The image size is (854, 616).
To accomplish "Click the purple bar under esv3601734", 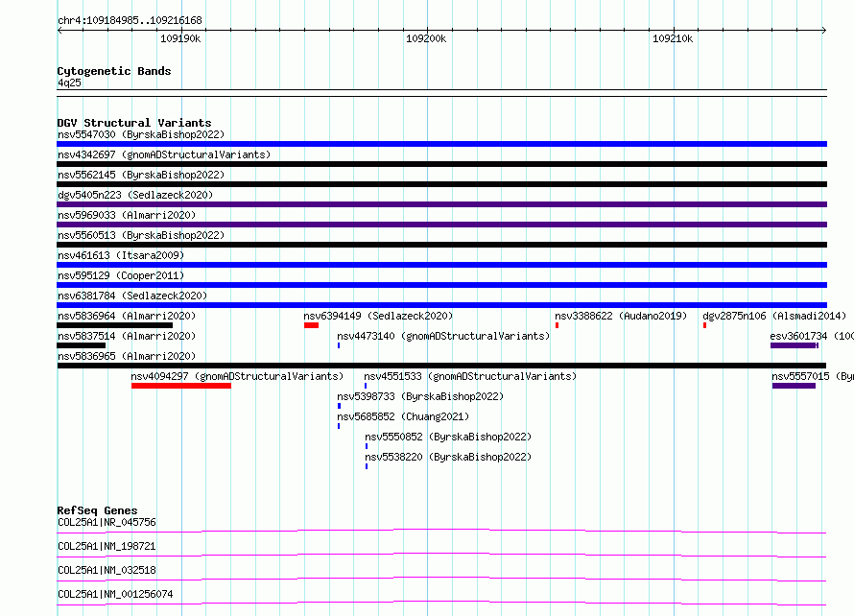I will tap(795, 345).
